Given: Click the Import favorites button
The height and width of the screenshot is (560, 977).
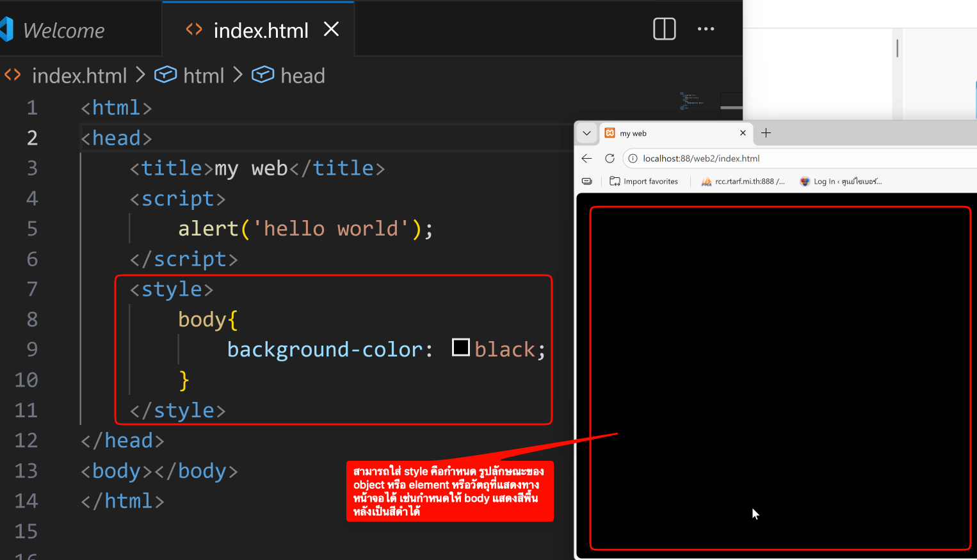Looking at the screenshot, I should click(644, 182).
